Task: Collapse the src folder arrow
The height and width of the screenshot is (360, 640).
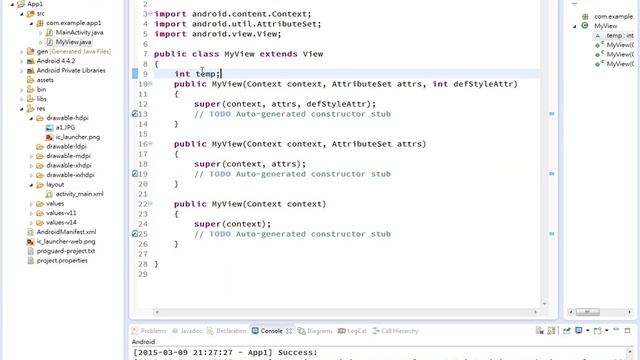Action: pos(22,14)
